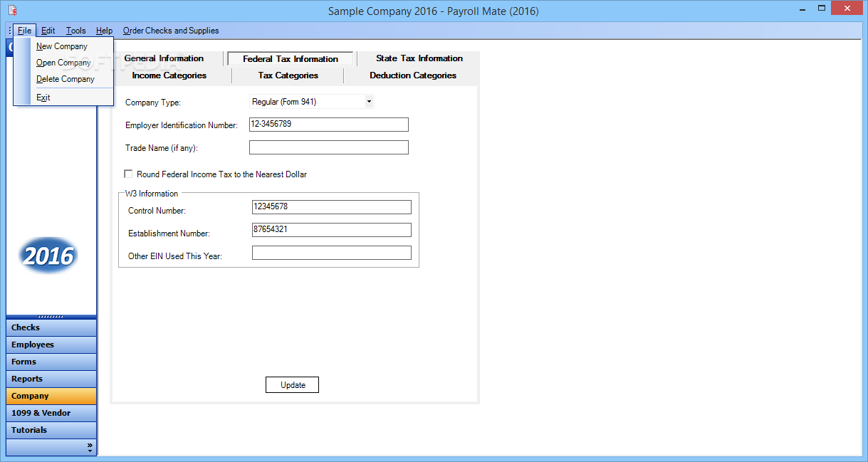This screenshot has height=462, width=868.
Task: Click the 2016 logo badge in sidebar
Action: coord(48,256)
